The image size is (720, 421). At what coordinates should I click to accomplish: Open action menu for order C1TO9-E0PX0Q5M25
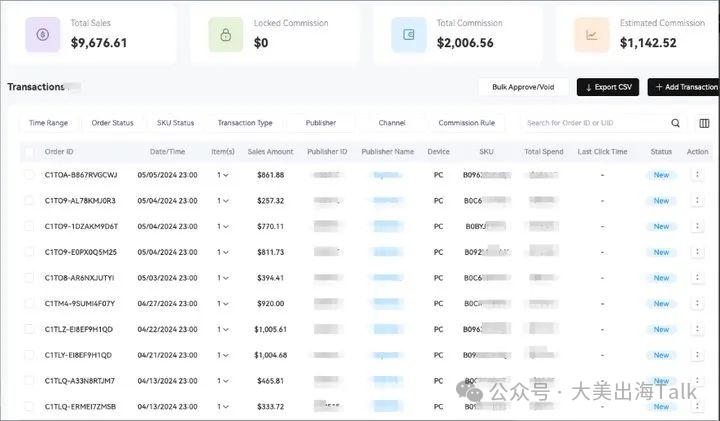pyautogui.click(x=697, y=252)
